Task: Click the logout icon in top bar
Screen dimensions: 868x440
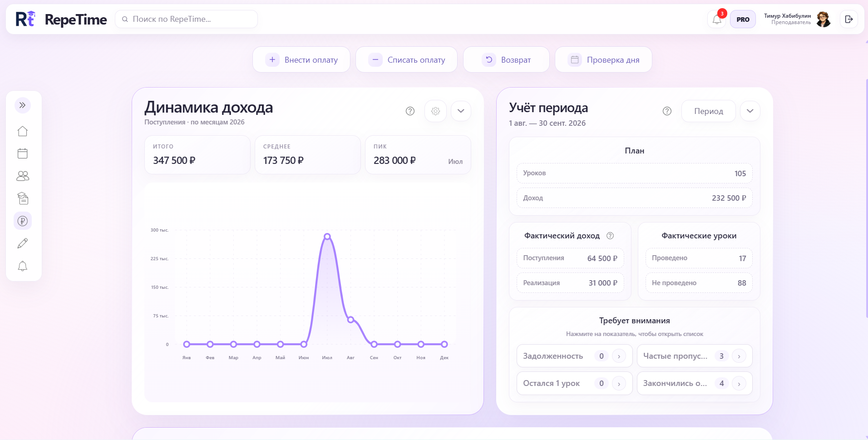Action: 849,19
